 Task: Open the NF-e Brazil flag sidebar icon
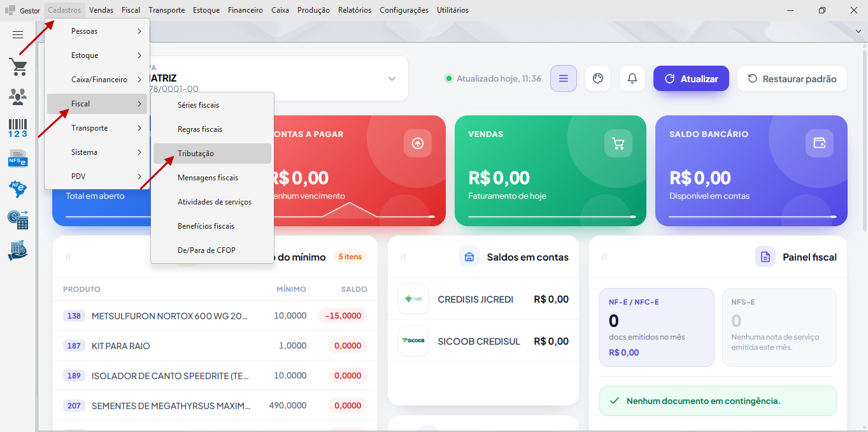point(18,189)
